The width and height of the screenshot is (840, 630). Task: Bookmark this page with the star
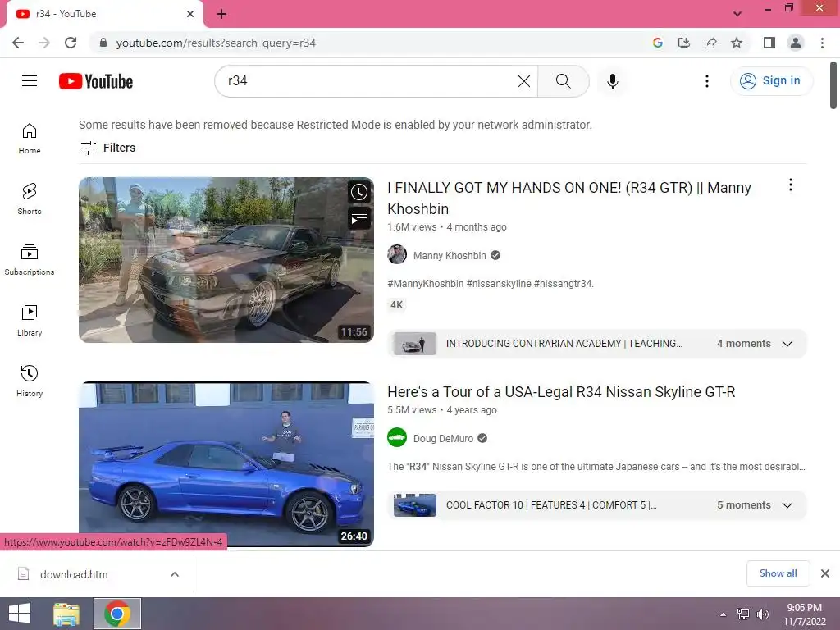click(x=737, y=43)
